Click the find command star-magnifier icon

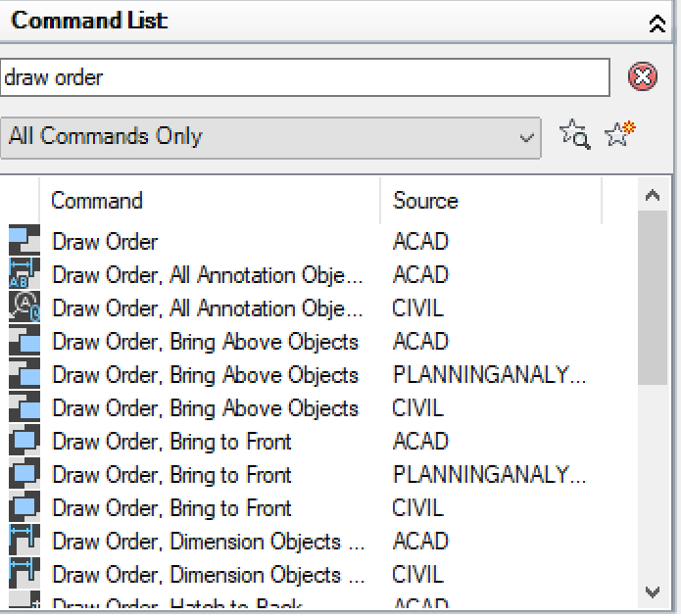click(x=575, y=135)
